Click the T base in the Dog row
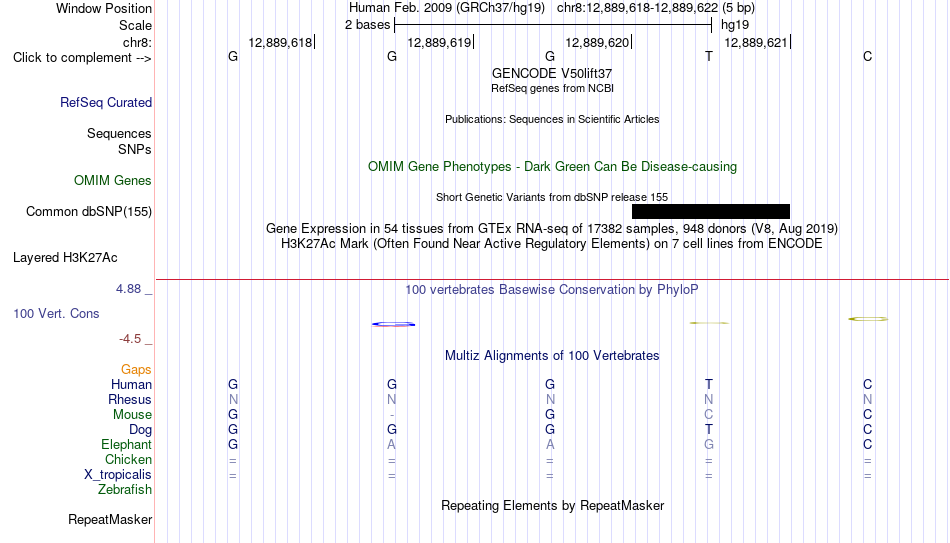 coord(709,429)
